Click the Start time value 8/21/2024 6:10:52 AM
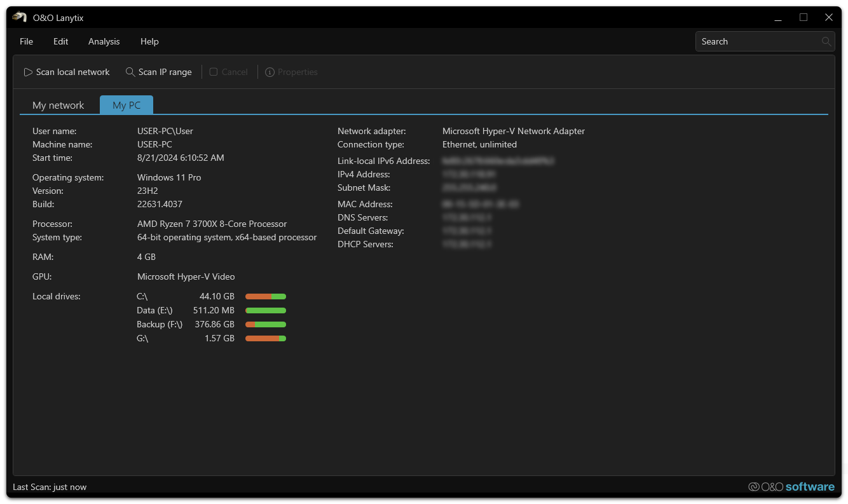848x504 pixels. click(x=181, y=158)
